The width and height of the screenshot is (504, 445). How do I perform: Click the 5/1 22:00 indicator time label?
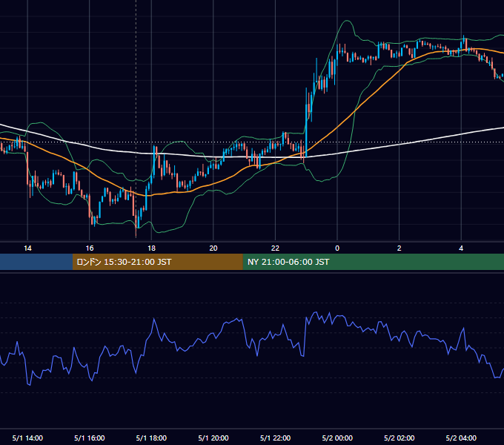pos(275,438)
